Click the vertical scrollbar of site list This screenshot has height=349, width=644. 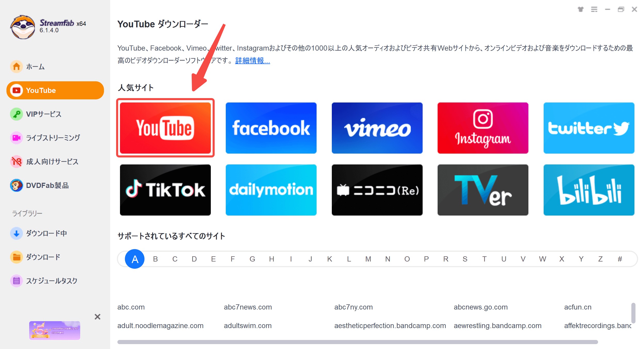pos(633,313)
